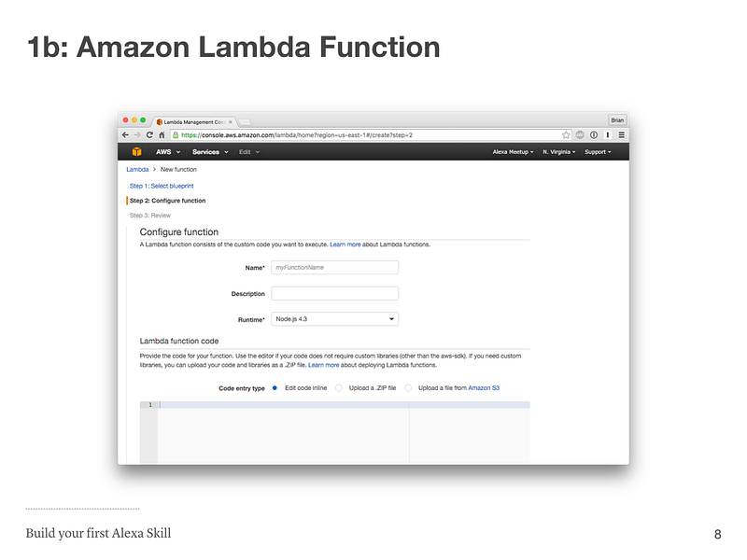Reload the page with refresh icon

pos(149,135)
